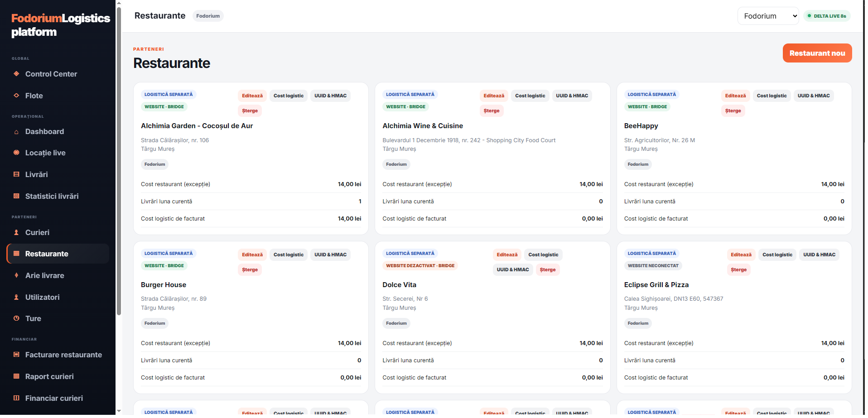Click the Arie livrare pin icon
The height and width of the screenshot is (418, 868).
[x=16, y=276]
